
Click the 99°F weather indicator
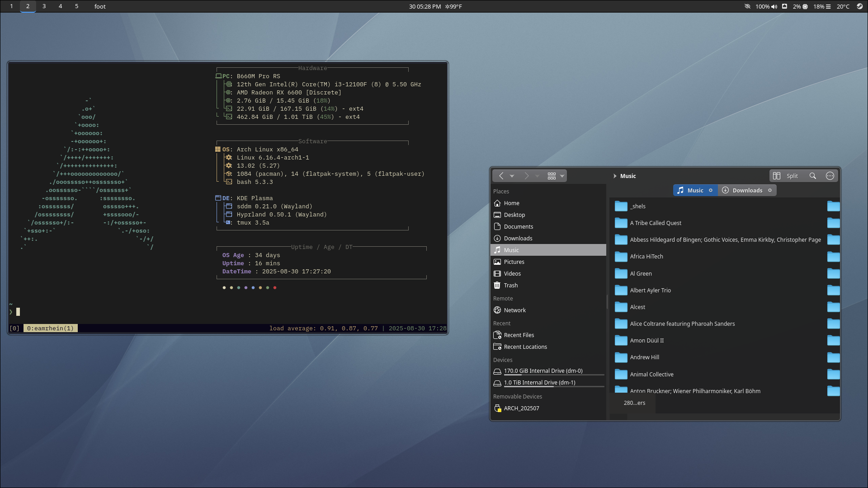(453, 6)
